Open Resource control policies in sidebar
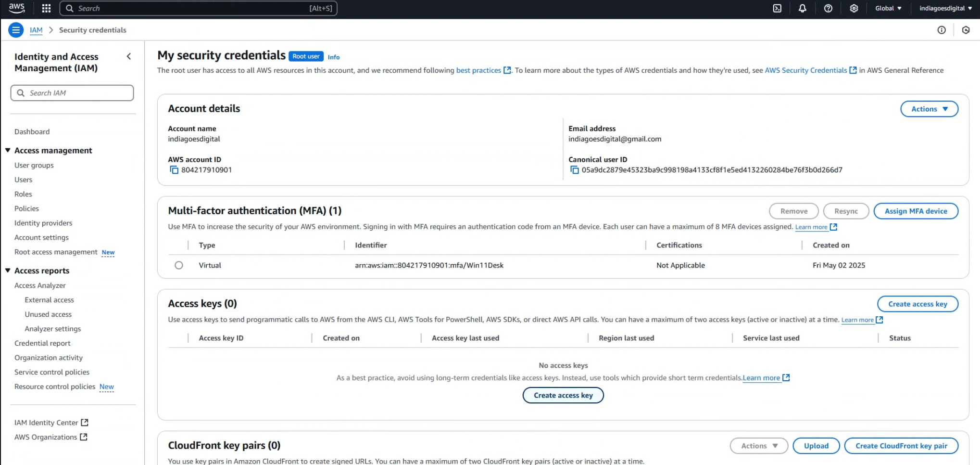 (55, 387)
